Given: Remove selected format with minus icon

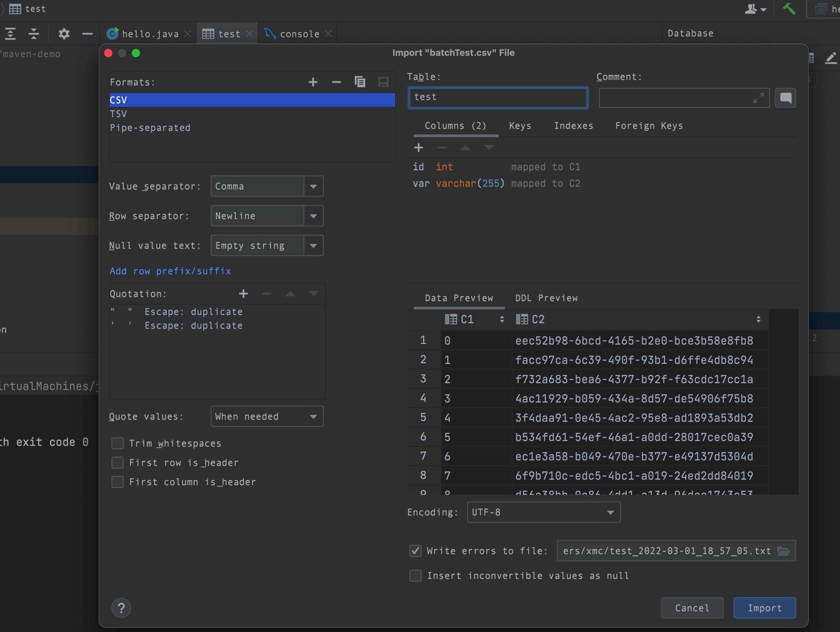Looking at the screenshot, I should (x=336, y=82).
